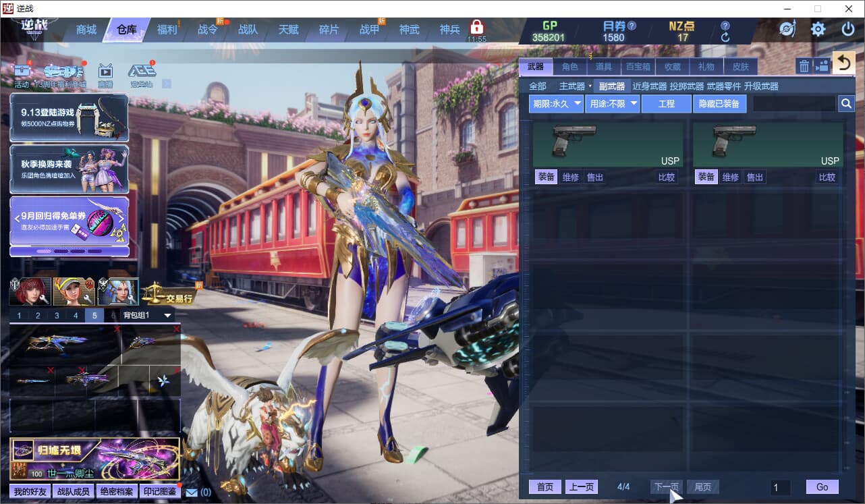Click the 上一页 previous page button
The image size is (865, 504).
click(x=581, y=487)
